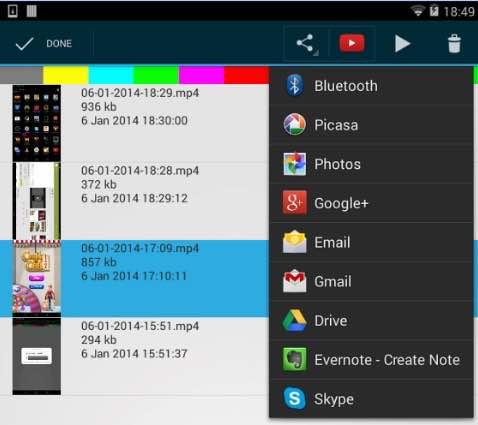Click the date 6 Jan 2014 17:10:11

[134, 276]
